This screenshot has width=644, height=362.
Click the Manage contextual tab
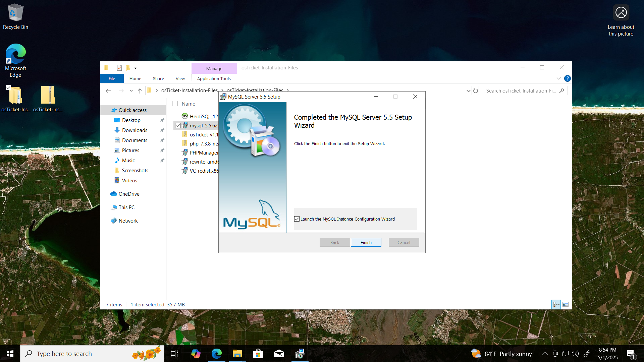pos(214,68)
